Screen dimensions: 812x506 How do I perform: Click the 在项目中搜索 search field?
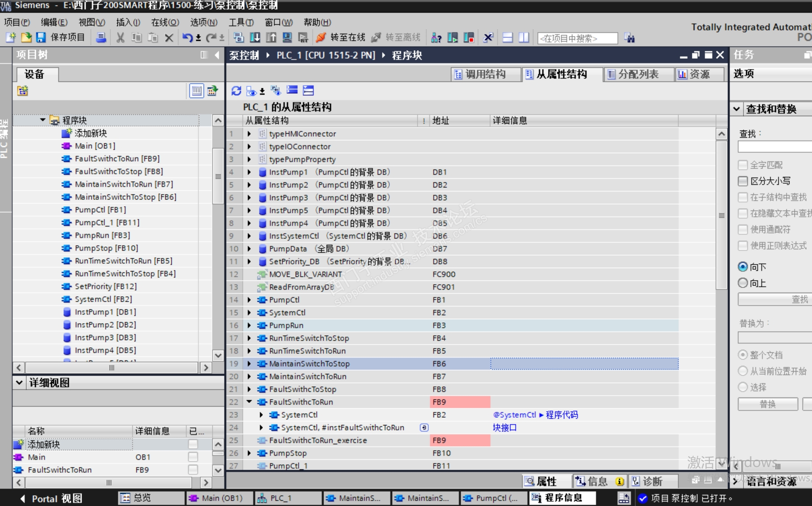pos(577,38)
